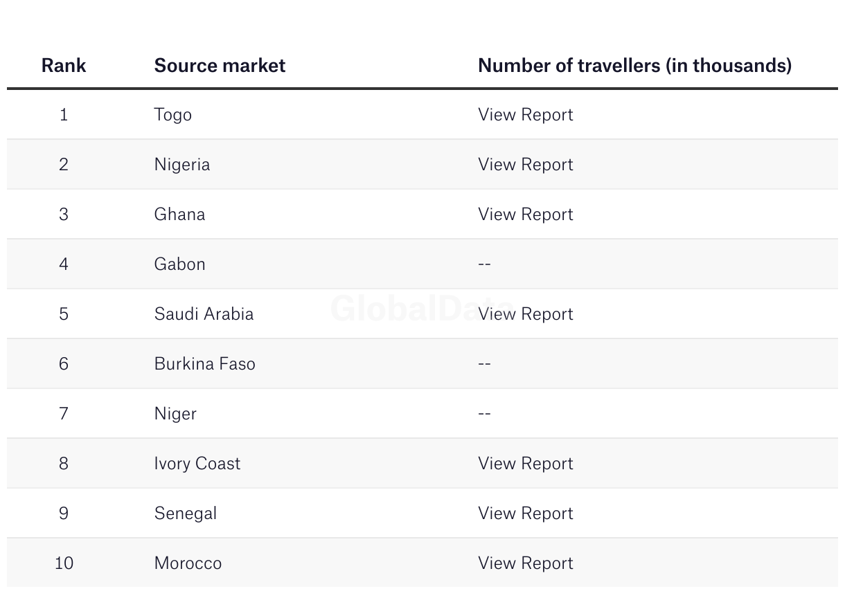Select the dashes in Gabon's travellers cell
The image size is (845, 616).
coord(484,264)
